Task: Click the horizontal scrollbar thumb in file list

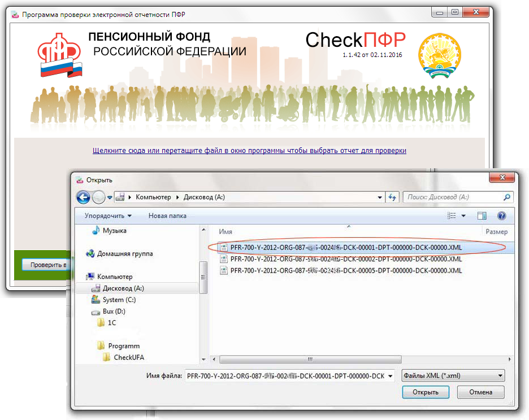Action: pos(310,360)
